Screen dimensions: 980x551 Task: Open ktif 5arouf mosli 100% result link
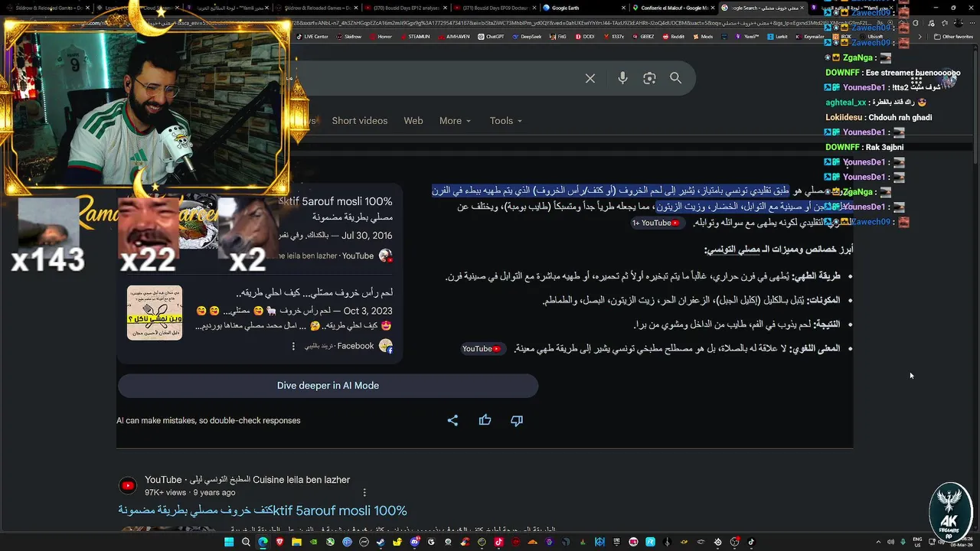[x=263, y=510]
